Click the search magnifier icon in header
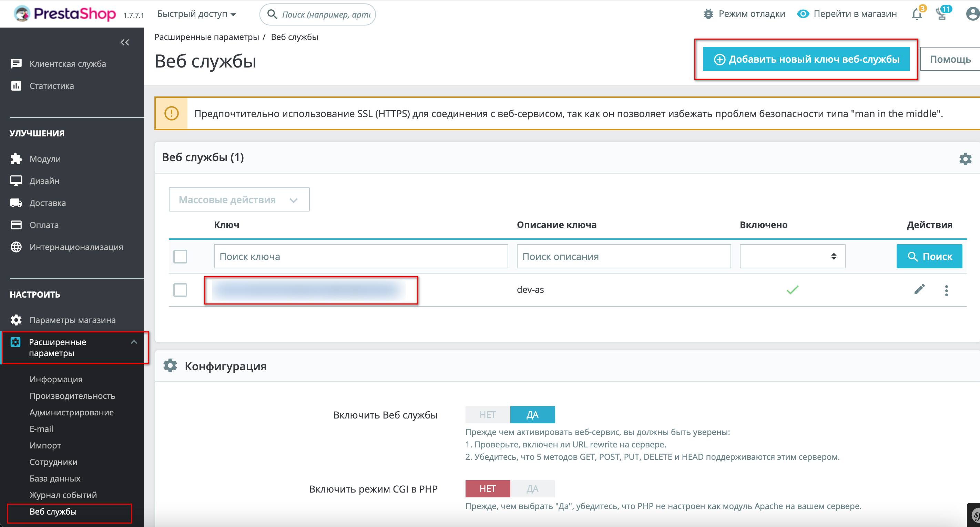Viewport: 980px width, 527px height. [x=272, y=14]
